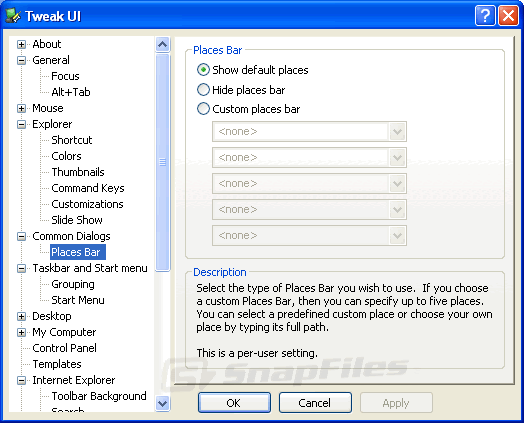Open the Command Keys page
The width and height of the screenshot is (524, 423).
pyautogui.click(x=88, y=188)
